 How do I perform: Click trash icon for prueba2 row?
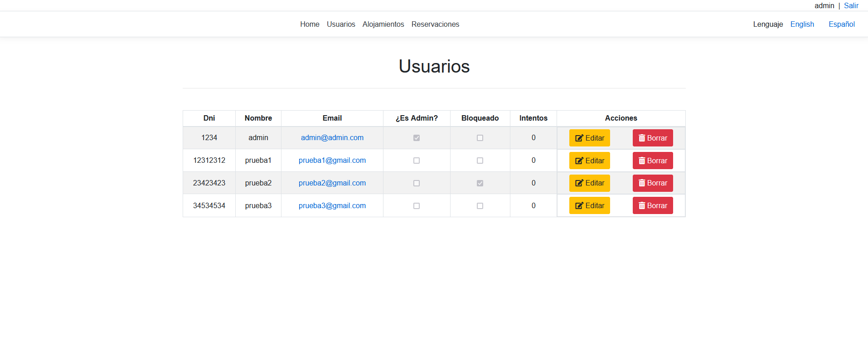pos(642,183)
